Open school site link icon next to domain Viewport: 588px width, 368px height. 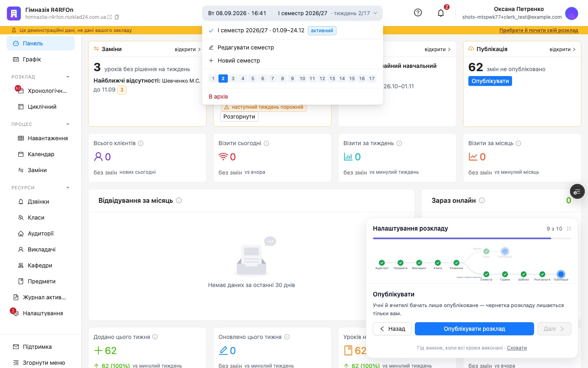(109, 17)
